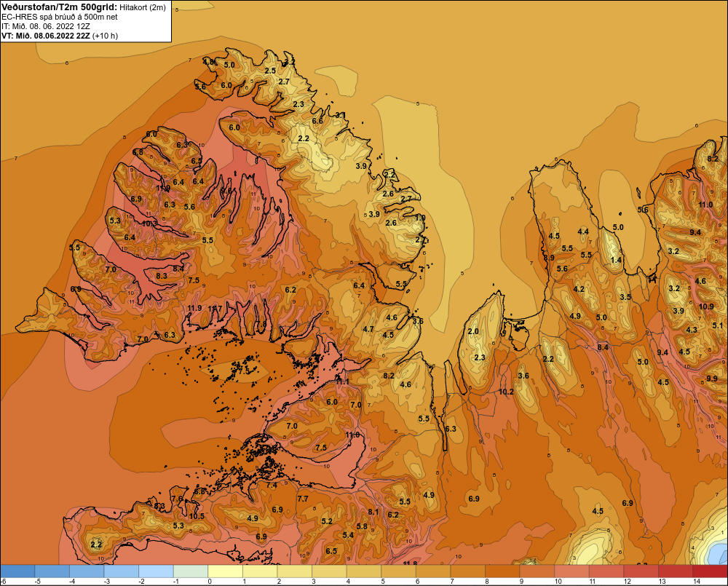Click the "1.4" temperature value
This screenshot has width=728, height=586.
tap(616, 260)
